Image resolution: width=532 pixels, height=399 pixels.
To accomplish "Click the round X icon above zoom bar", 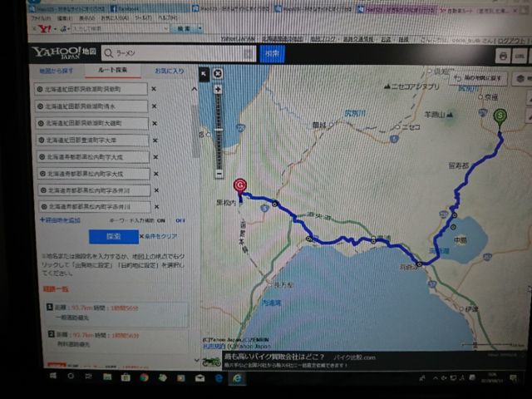I will click(218, 73).
